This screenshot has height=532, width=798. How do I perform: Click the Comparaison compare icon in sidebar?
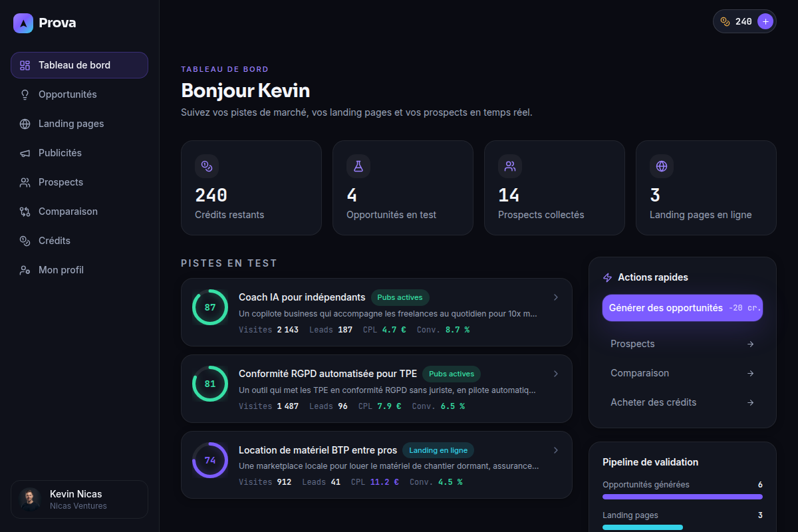click(25, 211)
